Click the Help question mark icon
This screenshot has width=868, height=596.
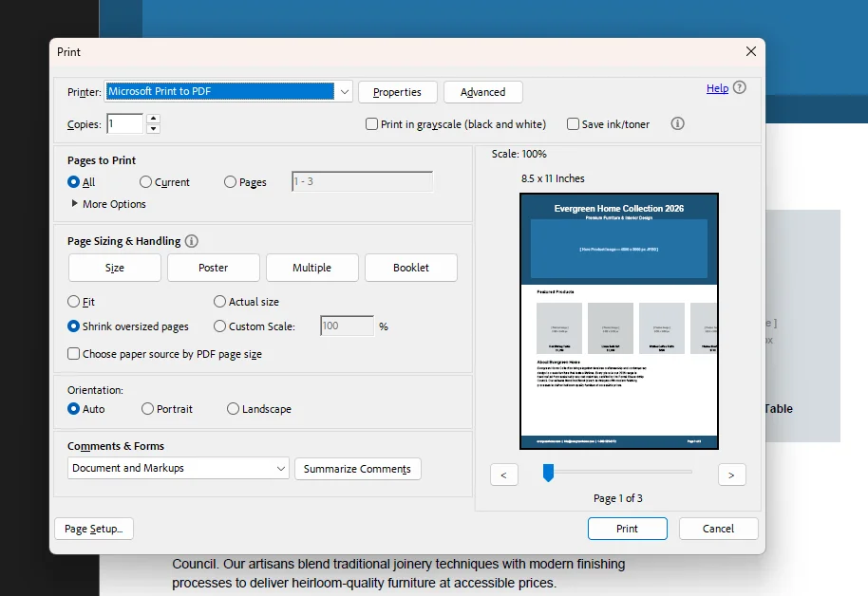point(740,87)
